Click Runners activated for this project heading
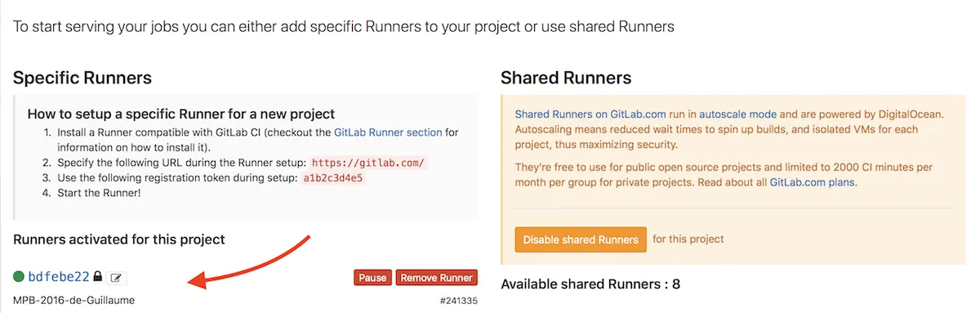Screen dimensions: 980x313 pyautogui.click(x=119, y=239)
